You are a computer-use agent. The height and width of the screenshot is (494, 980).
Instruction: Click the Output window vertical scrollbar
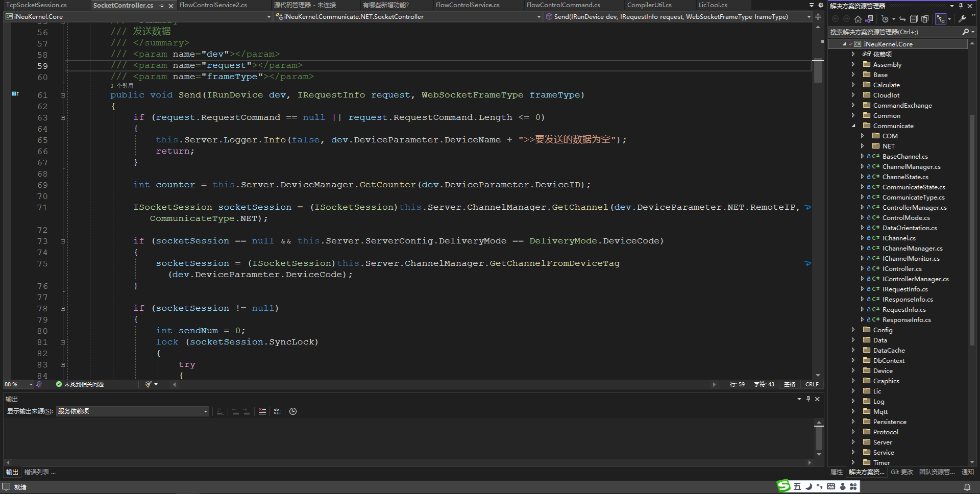(x=819, y=438)
